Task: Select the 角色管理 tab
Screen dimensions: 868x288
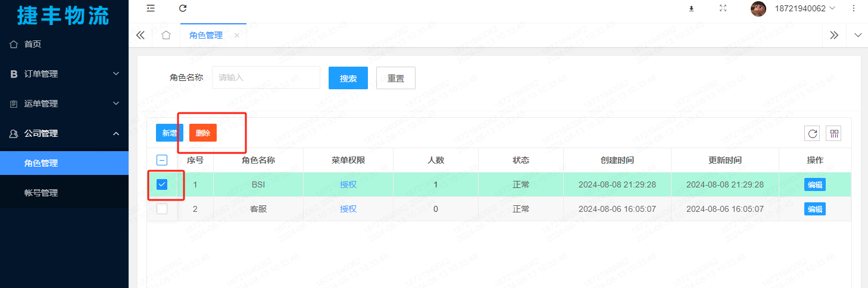Action: (x=206, y=35)
